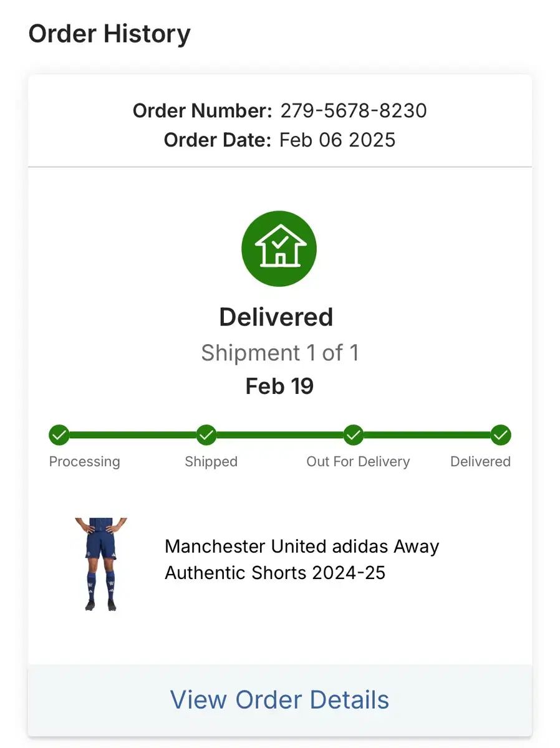Click the Order Number label
This screenshot has width=560, height=748.
(x=202, y=111)
